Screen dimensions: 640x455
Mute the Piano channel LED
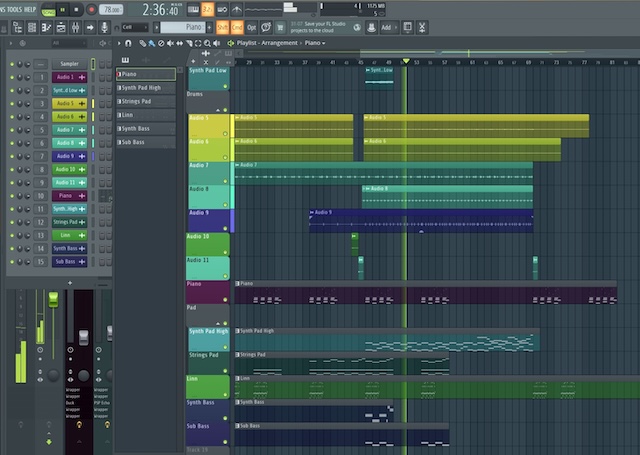(x=12, y=196)
